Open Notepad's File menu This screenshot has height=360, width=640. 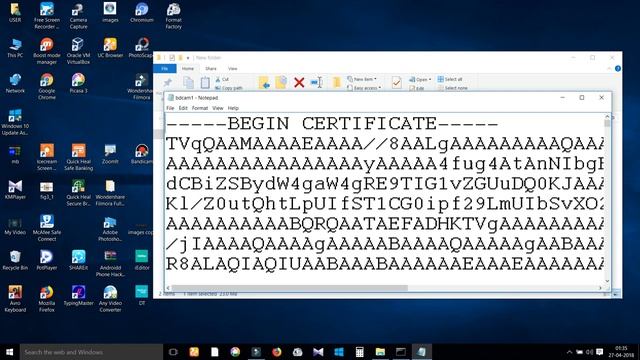click(x=170, y=108)
